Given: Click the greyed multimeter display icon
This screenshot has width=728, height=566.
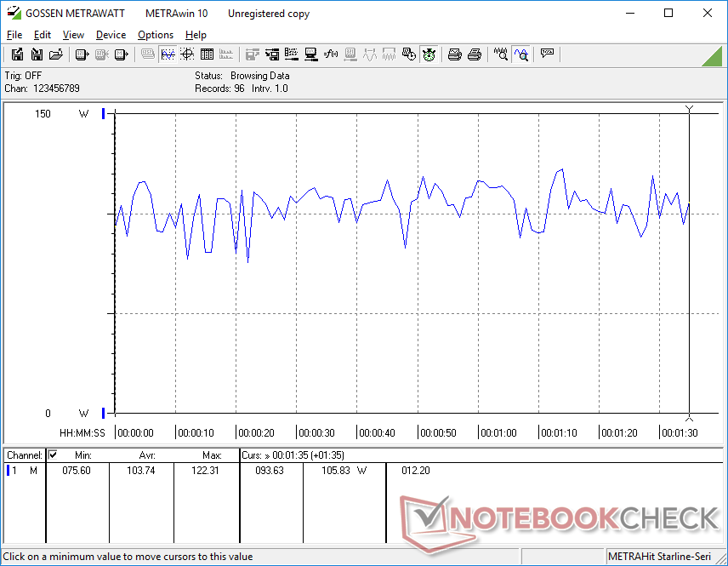Looking at the screenshot, I should 148,54.
